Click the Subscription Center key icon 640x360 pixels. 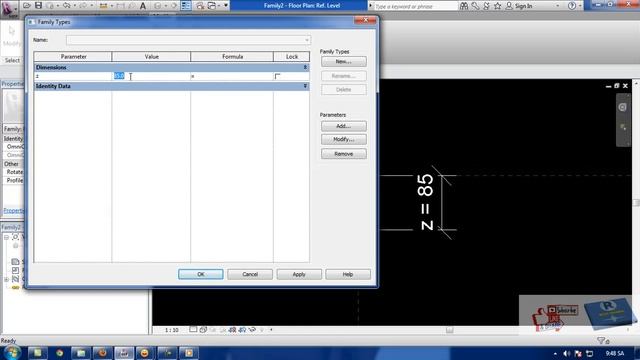coord(475,6)
